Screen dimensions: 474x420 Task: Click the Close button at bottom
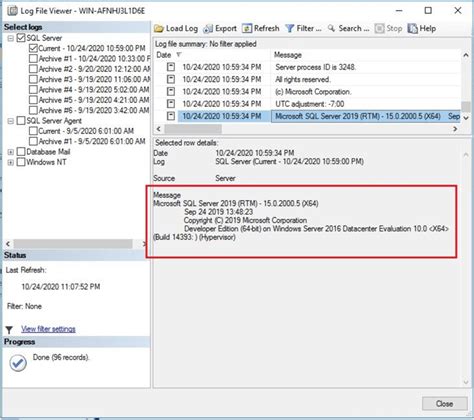(x=445, y=404)
